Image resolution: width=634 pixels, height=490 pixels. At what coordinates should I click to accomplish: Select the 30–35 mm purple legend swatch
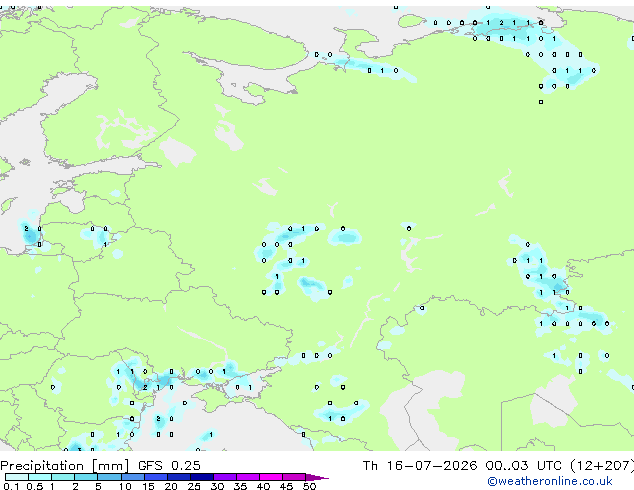224,477
